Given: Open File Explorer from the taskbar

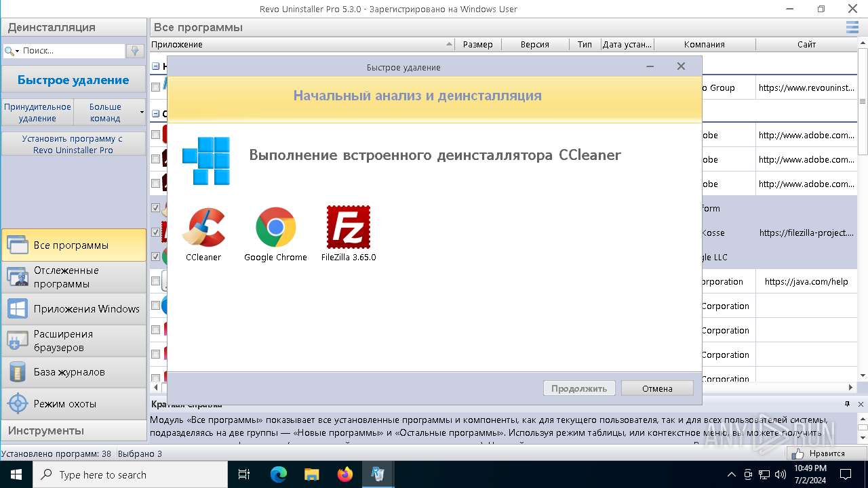Looking at the screenshot, I should pos(312,474).
